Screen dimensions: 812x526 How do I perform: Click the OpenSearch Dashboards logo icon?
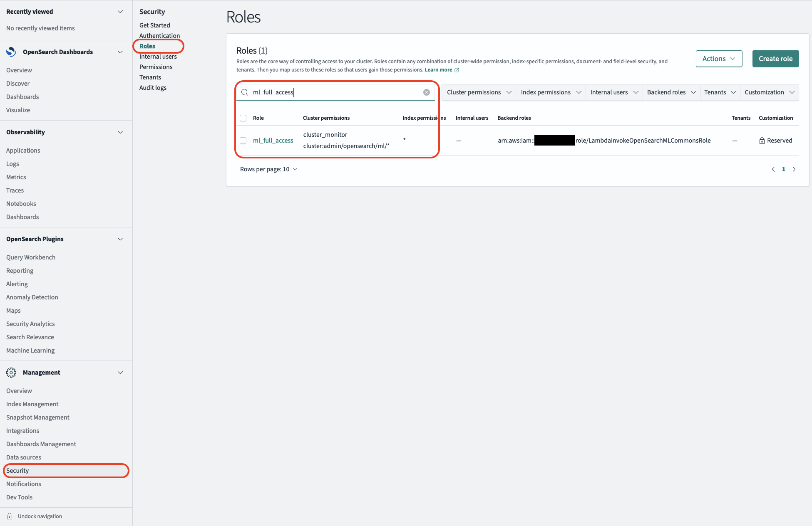pyautogui.click(x=11, y=52)
